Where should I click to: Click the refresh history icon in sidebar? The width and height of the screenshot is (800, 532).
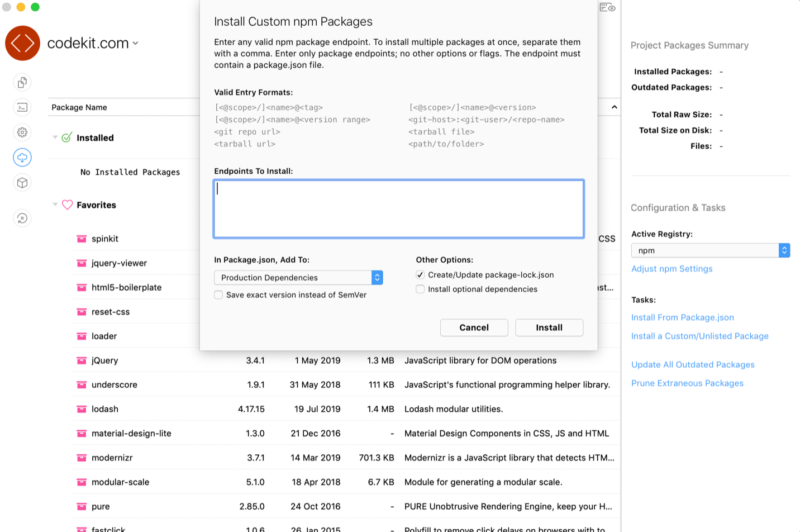[22, 218]
